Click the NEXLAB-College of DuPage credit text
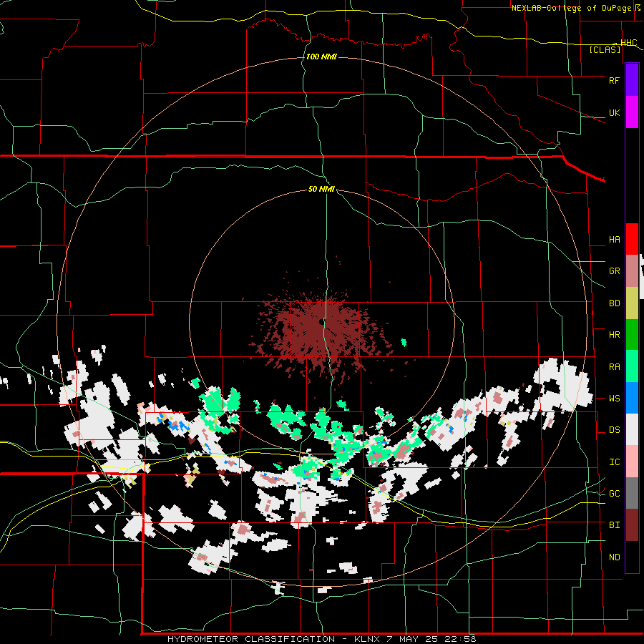Screen dimensions: 644x644 pos(571,8)
